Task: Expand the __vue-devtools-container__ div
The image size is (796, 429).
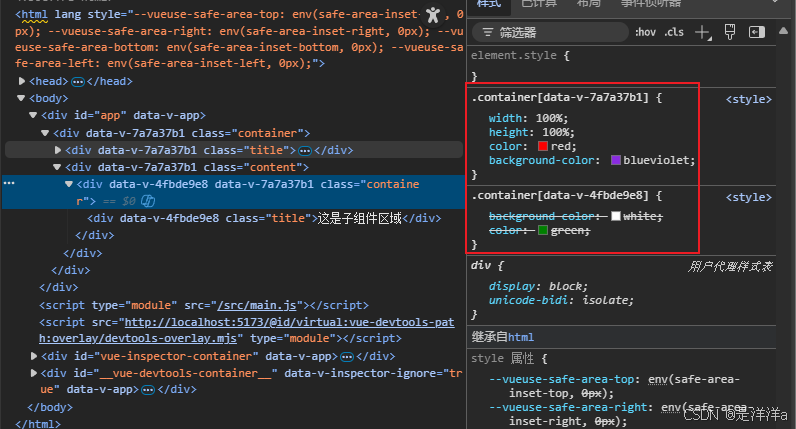Action: pos(34,373)
